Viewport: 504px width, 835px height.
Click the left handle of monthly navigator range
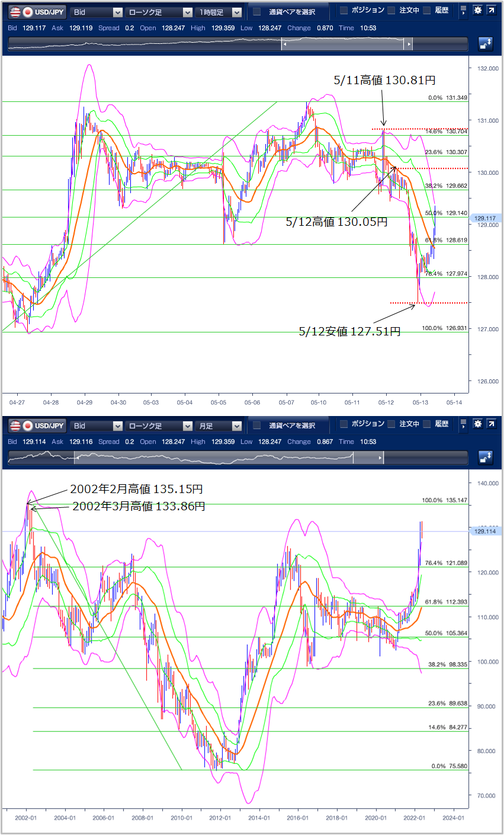[75, 458]
